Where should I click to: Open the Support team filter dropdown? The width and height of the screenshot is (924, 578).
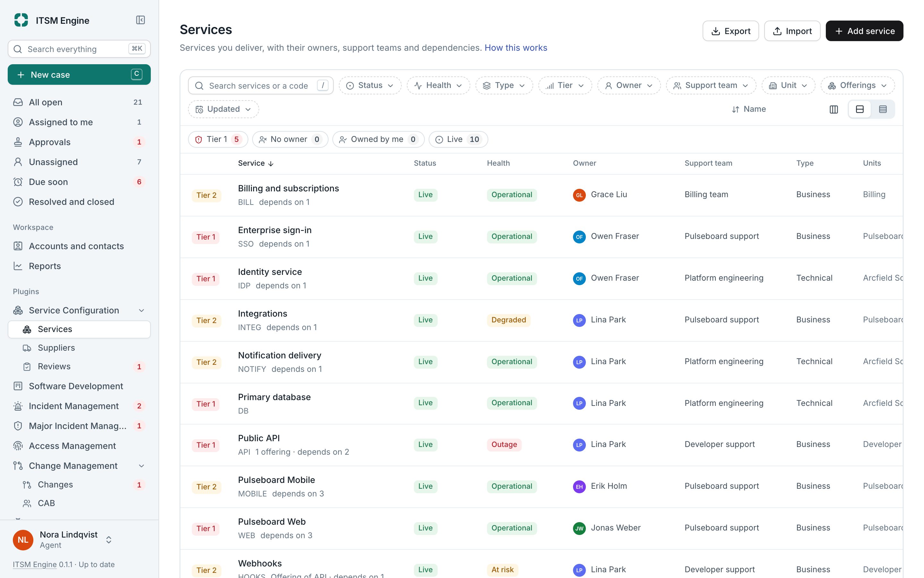pos(711,86)
